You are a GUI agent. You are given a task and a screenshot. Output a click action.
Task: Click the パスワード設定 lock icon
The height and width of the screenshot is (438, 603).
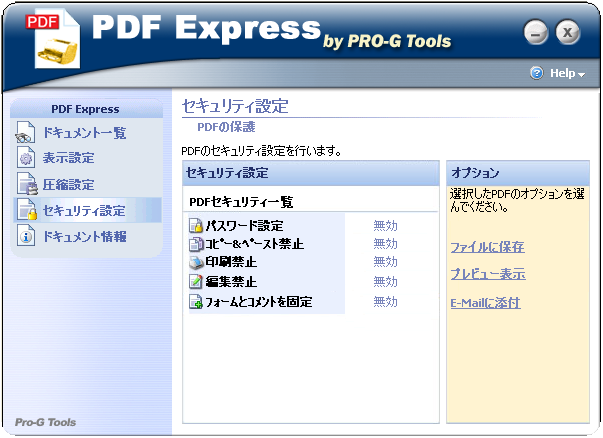pos(196,225)
